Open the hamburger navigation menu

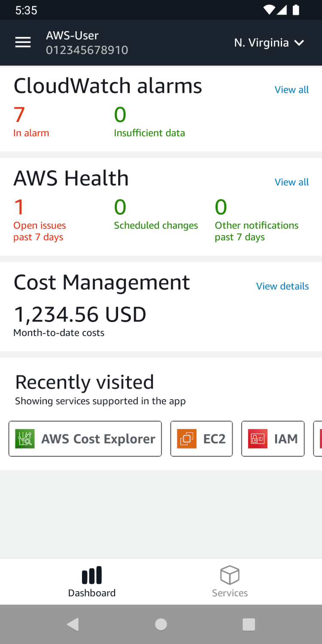click(23, 43)
